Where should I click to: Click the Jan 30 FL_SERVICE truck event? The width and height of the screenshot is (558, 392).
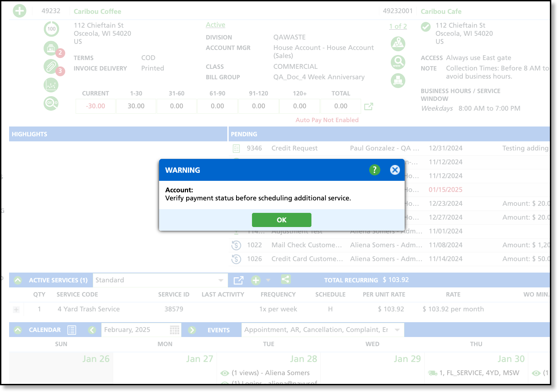point(474,373)
